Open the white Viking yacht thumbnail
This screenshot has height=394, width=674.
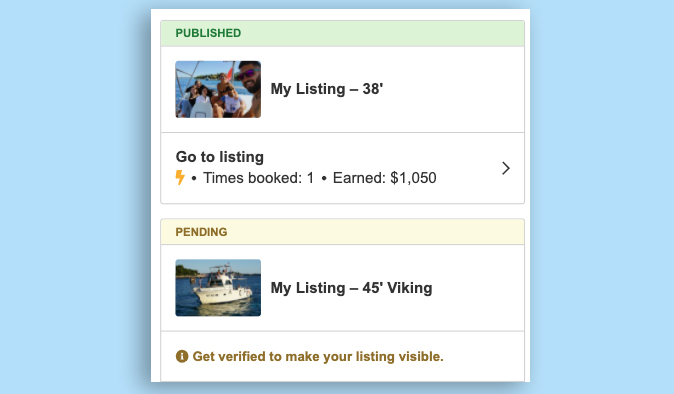click(218, 288)
